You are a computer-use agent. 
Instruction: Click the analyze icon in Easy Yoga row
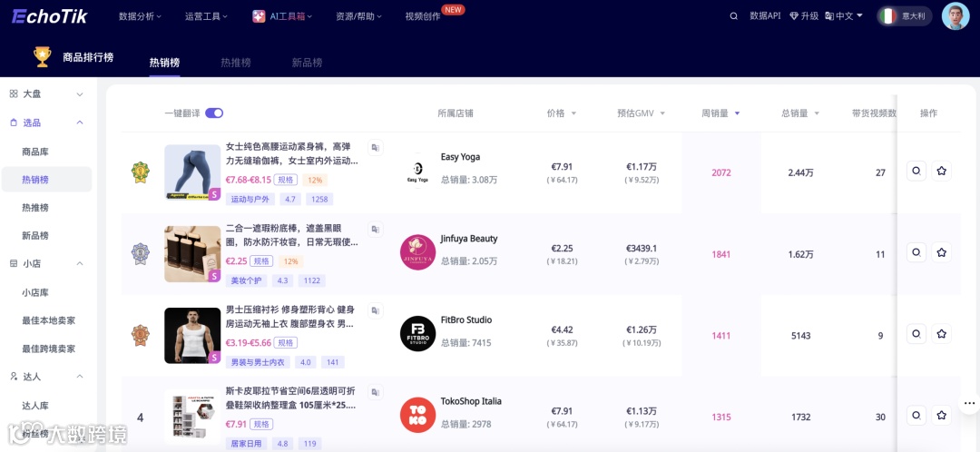click(x=916, y=171)
